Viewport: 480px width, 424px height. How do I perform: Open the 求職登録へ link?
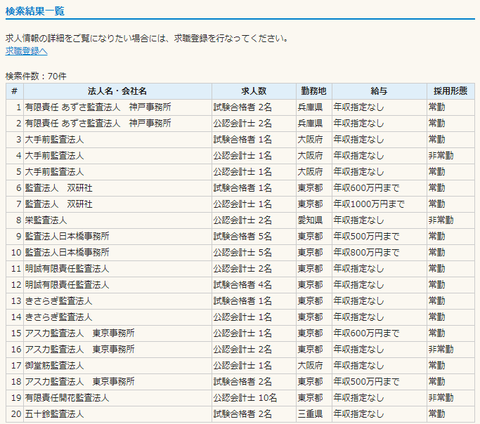click(x=26, y=51)
